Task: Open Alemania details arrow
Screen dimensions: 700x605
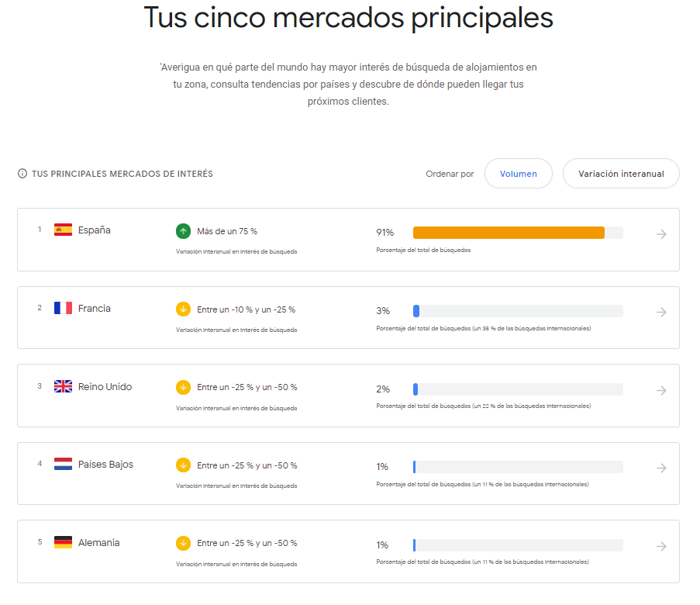Action: point(661,546)
